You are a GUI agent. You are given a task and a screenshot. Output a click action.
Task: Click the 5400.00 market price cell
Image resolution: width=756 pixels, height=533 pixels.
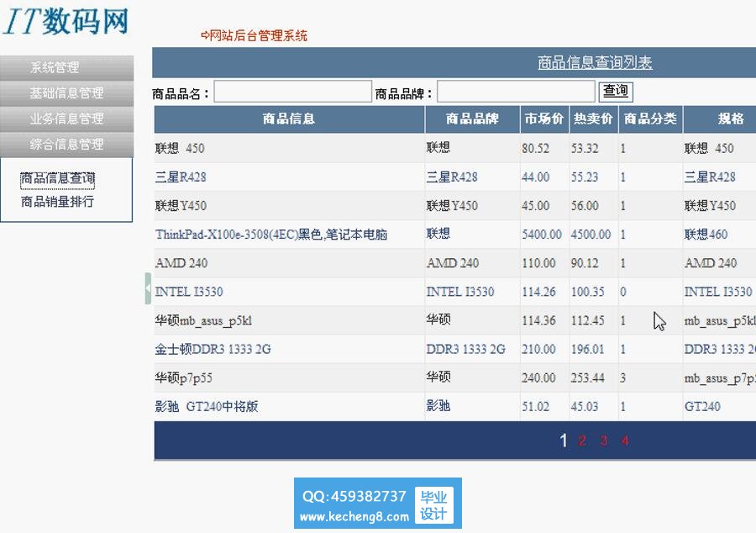542,235
